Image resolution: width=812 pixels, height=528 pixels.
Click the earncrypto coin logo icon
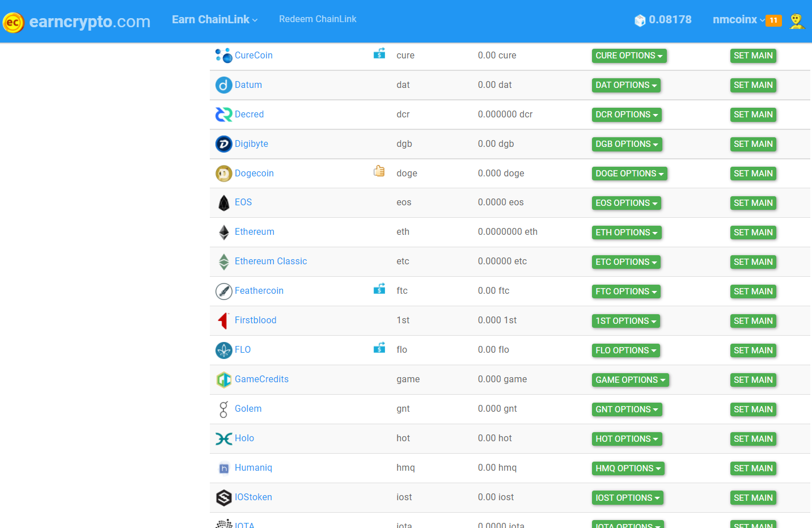[13, 22]
